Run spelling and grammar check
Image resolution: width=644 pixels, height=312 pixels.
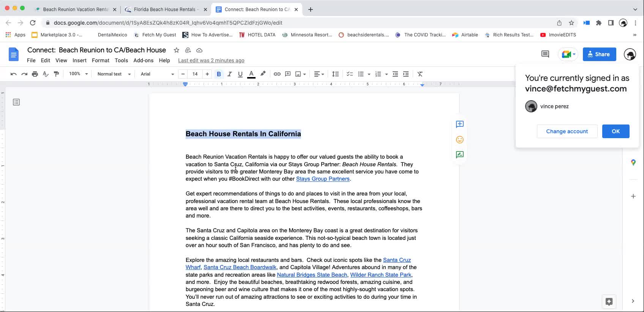46,74
